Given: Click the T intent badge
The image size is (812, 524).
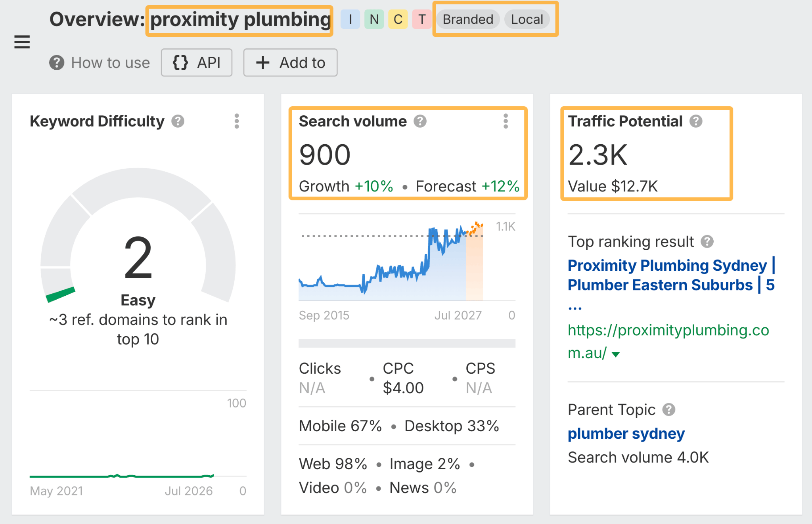Looking at the screenshot, I should click(422, 19).
